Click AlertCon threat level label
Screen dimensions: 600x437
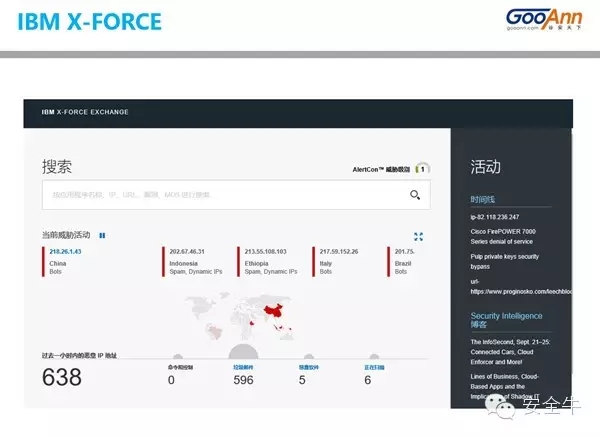point(381,169)
